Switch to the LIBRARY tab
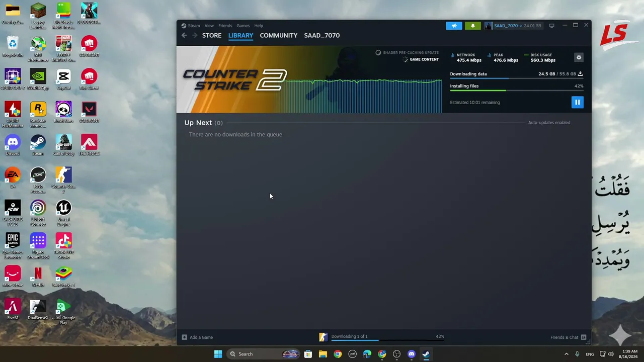This screenshot has width=644, height=362. tap(240, 35)
